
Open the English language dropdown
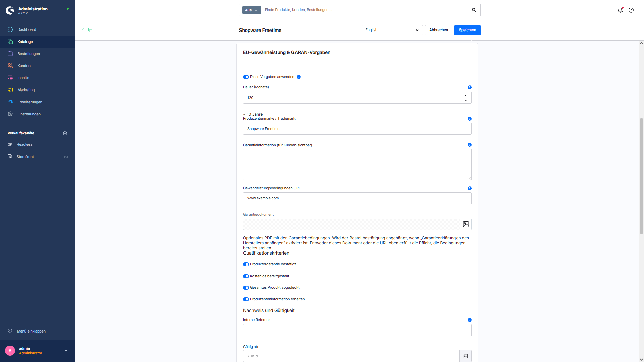tap(392, 30)
